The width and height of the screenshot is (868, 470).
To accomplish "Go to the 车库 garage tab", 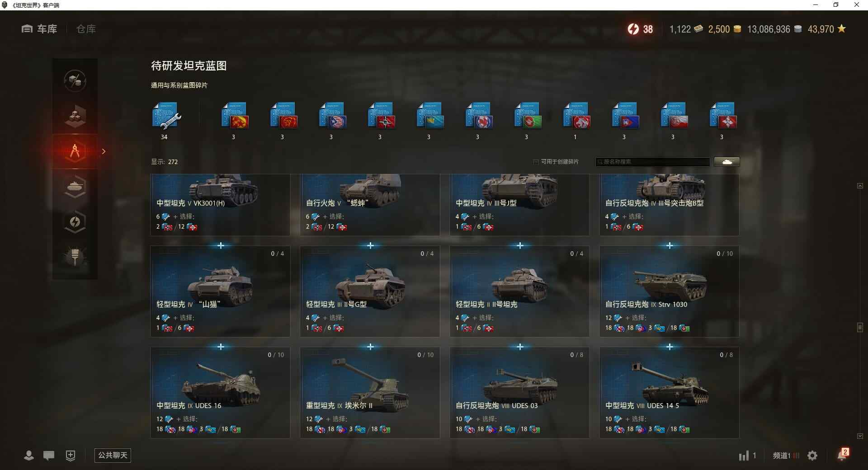I will (39, 29).
